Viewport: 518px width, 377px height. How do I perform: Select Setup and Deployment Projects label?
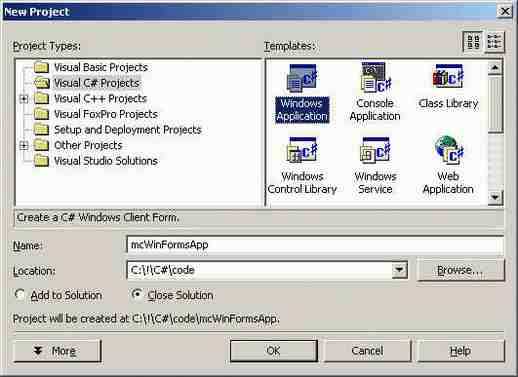(x=128, y=130)
